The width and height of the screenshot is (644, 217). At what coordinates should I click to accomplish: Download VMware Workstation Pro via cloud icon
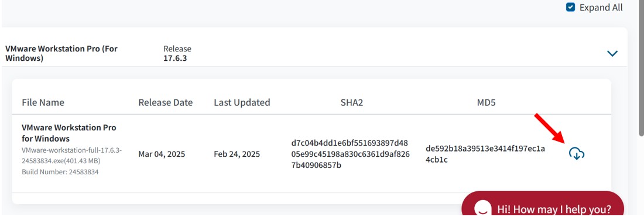coord(577,154)
